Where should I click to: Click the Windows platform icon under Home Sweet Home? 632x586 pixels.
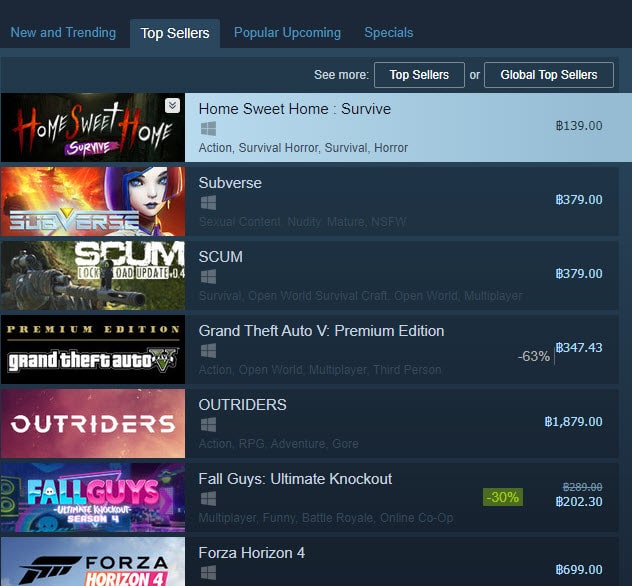pyautogui.click(x=208, y=129)
